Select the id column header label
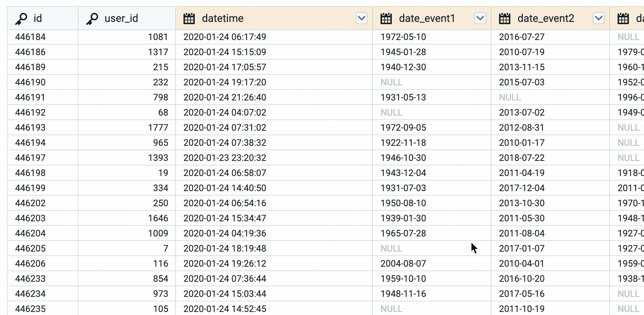Screen dimensions: 644x315 point(38,19)
